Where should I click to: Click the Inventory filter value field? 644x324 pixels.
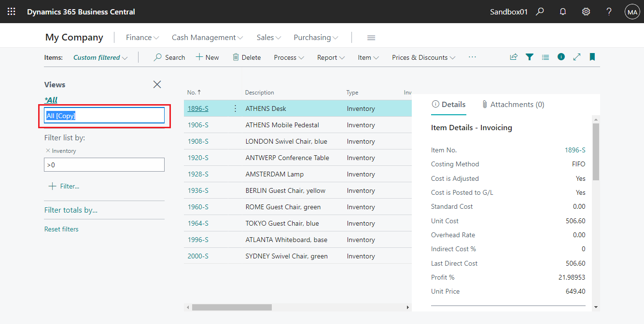coord(104,164)
